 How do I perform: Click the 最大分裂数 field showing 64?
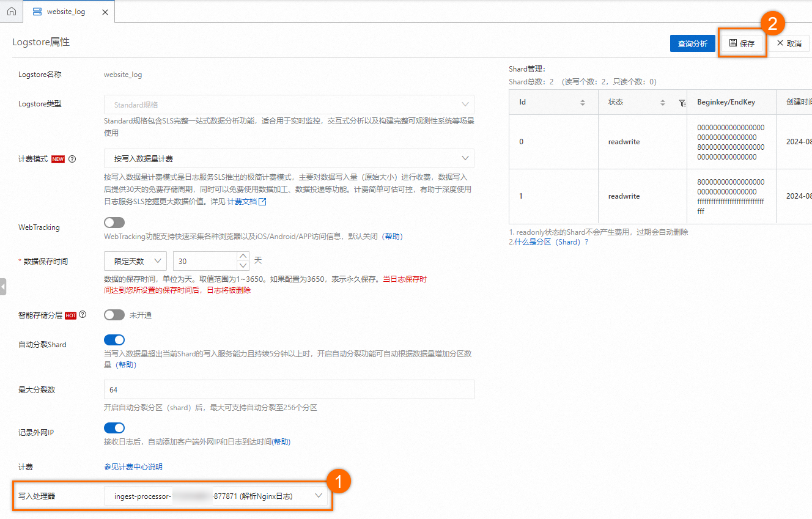tap(289, 389)
